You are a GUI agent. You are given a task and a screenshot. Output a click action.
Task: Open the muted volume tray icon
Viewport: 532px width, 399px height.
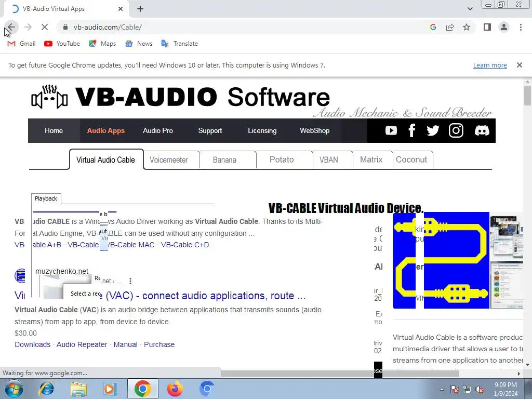480,389
